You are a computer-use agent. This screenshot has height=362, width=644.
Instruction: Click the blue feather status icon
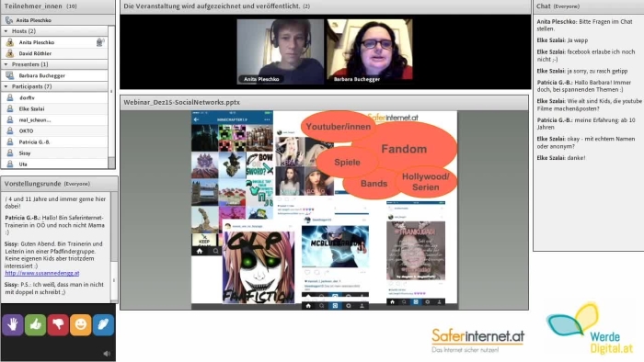103,324
